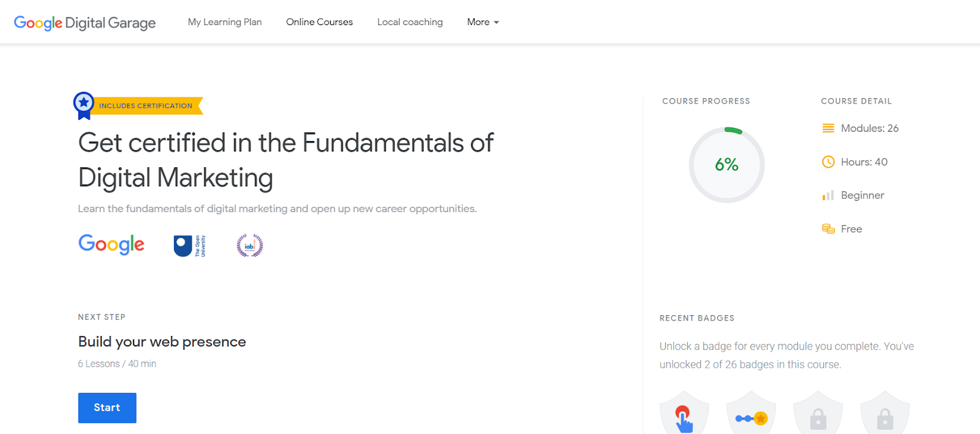Screen dimensions: 980x434
Task: Open Local coaching page
Action: 410,22
